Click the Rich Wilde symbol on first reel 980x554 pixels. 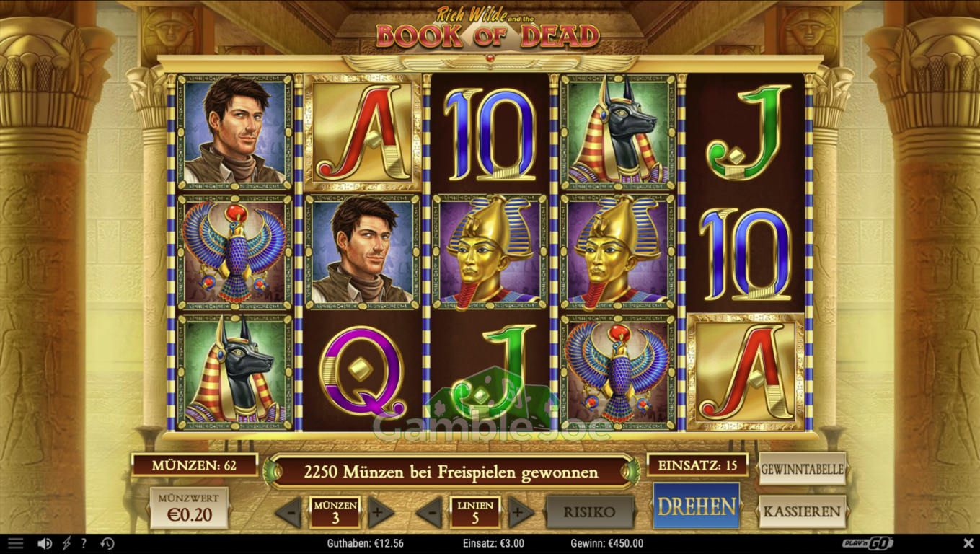click(x=234, y=132)
